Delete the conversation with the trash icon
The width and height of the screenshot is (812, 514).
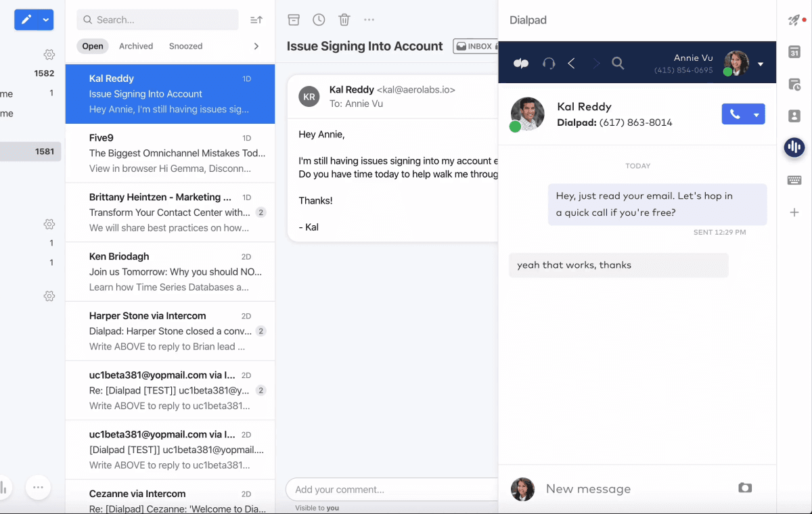click(344, 20)
